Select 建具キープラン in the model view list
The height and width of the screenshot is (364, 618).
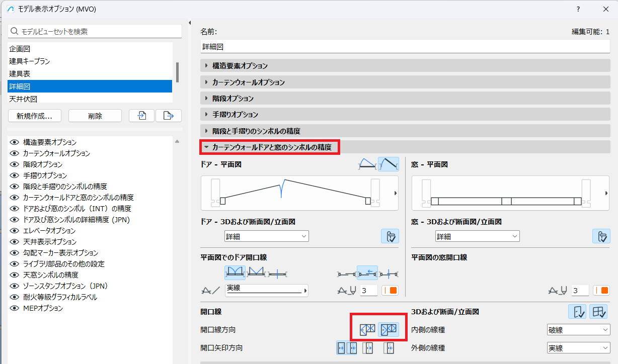coord(90,61)
